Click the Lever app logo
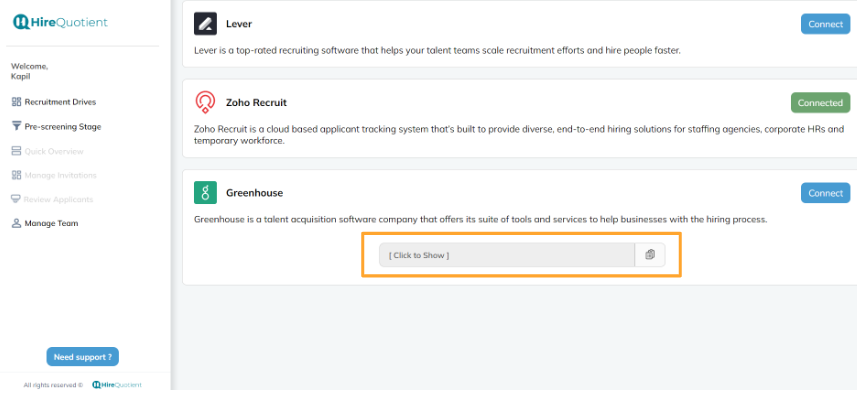Viewport: 857px width, 395px height. [x=205, y=24]
